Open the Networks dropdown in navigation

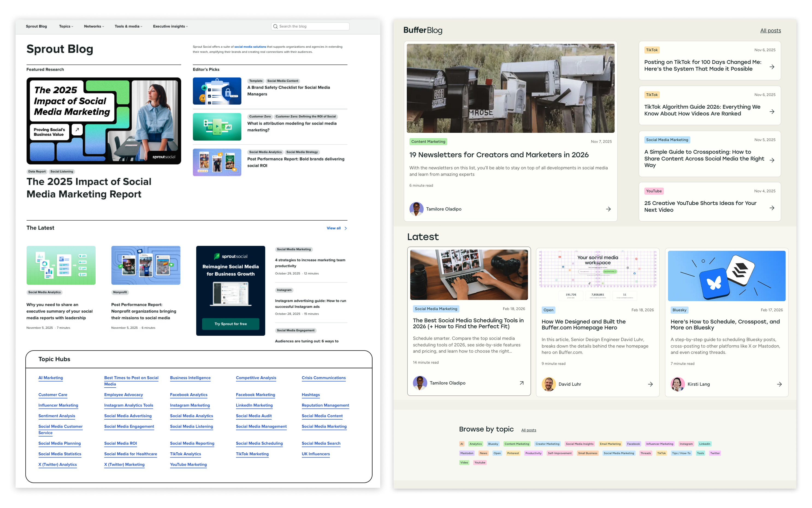click(94, 26)
